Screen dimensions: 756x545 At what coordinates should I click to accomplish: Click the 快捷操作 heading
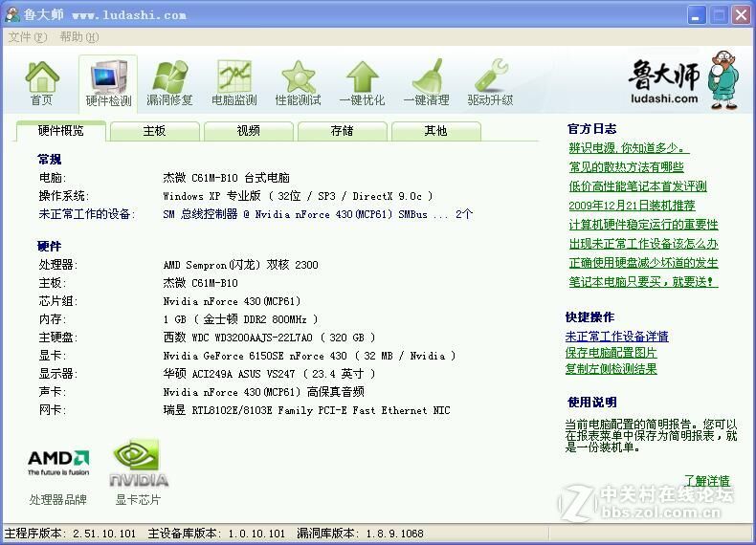[589, 317]
